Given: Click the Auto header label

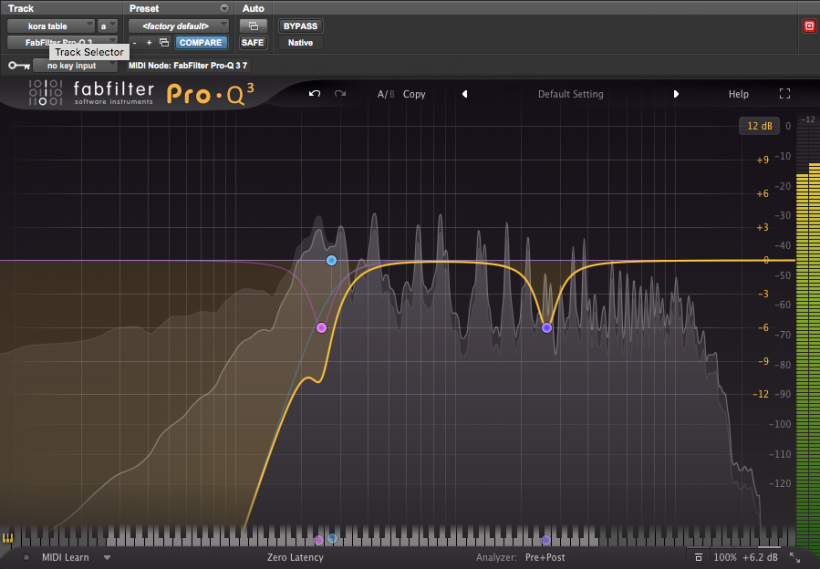Looking at the screenshot, I should (253, 8).
